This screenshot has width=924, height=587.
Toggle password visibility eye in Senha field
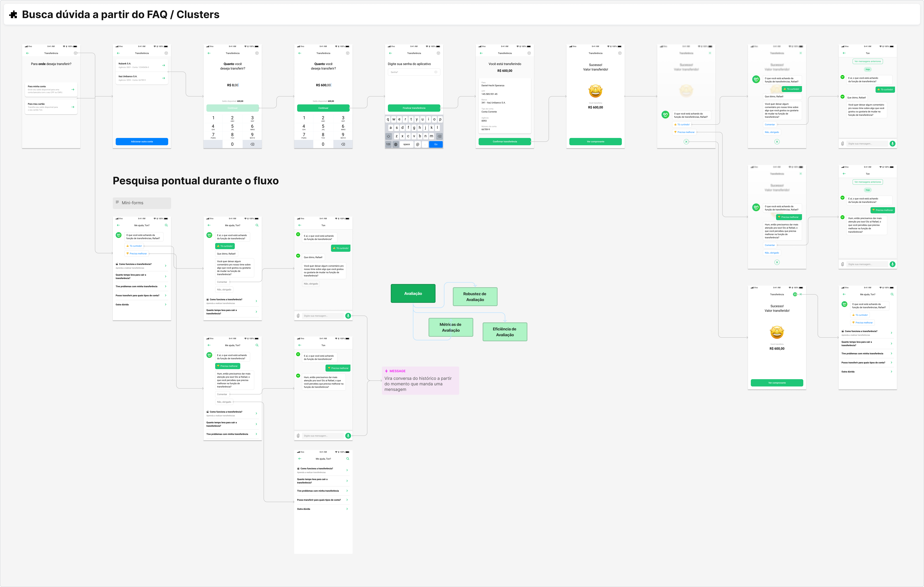(x=436, y=72)
